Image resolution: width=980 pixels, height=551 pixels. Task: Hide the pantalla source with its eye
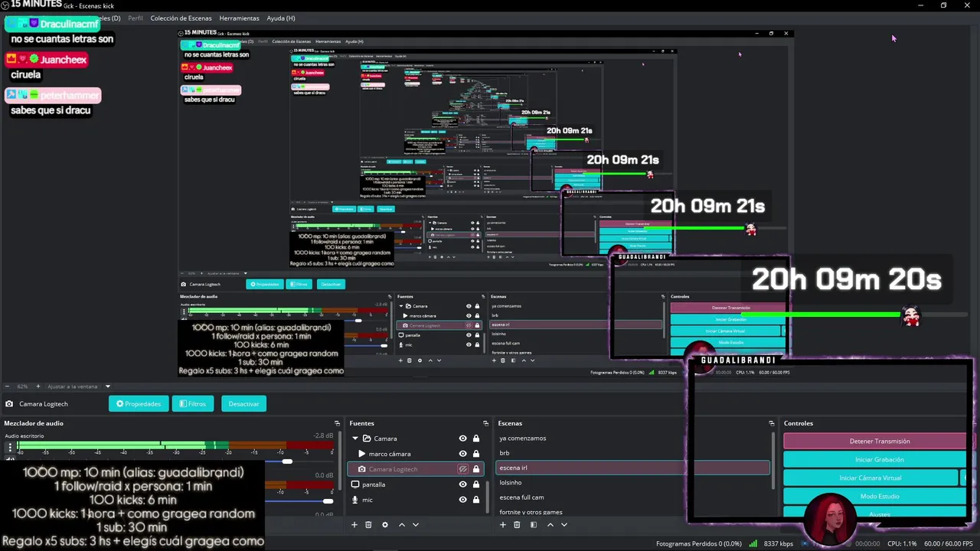coord(462,484)
